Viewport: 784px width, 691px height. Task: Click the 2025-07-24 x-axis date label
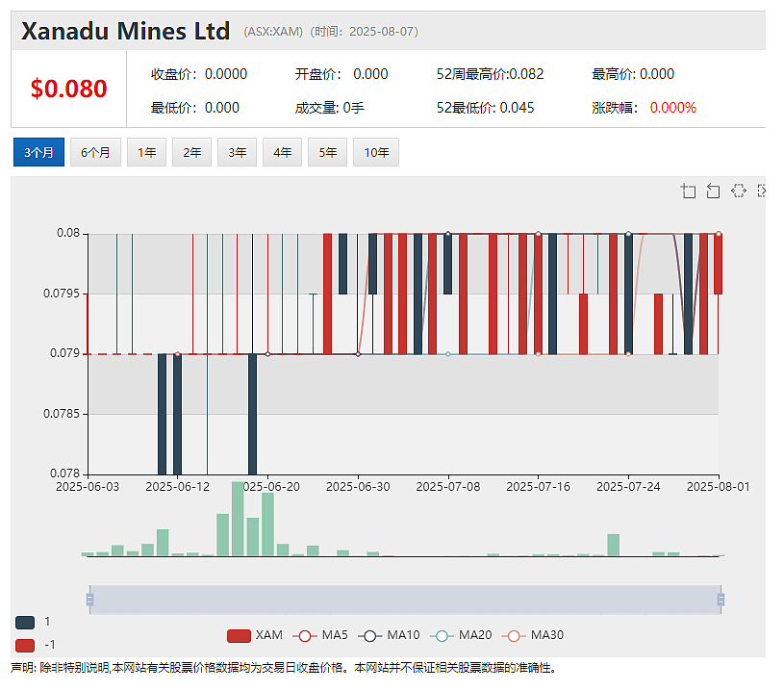628,487
